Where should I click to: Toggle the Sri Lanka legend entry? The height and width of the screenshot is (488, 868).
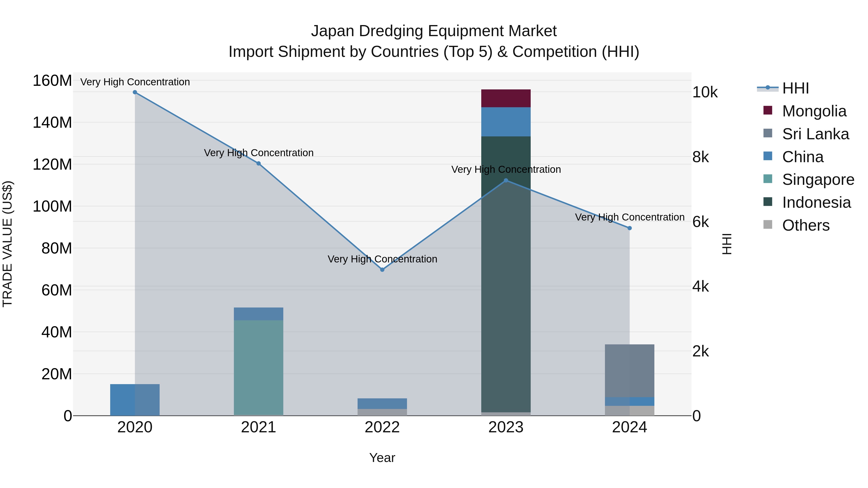806,134
